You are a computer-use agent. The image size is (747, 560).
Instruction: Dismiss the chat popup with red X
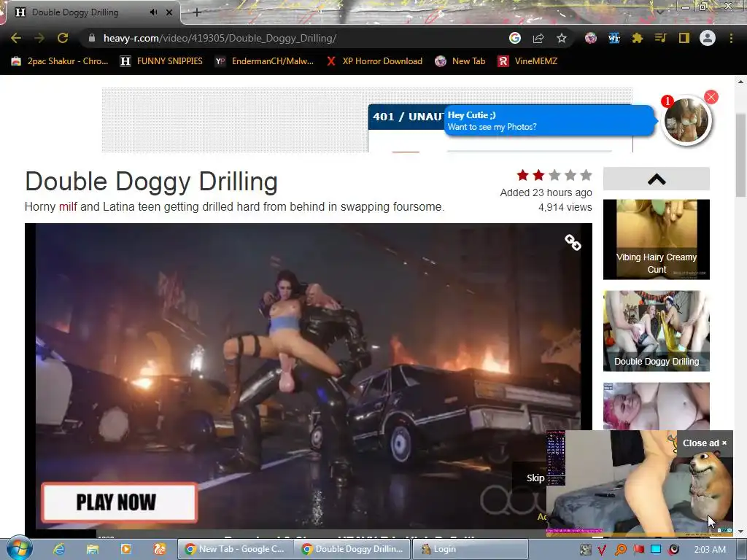(711, 97)
